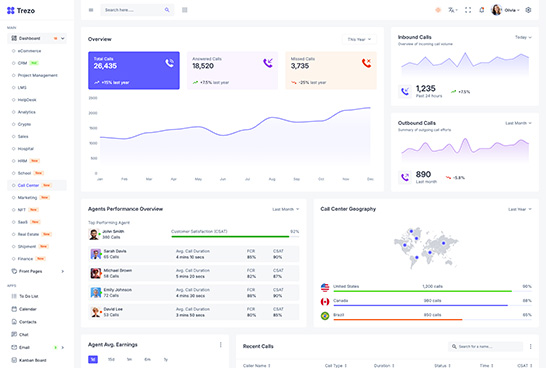Image resolution: width=546 pixels, height=368 pixels.
Task: Open the apps grid icon beside search
Action: (185, 10)
